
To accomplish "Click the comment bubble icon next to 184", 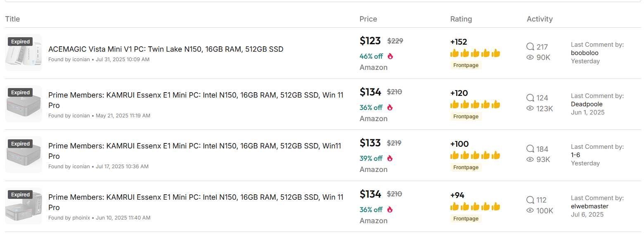I will coord(530,149).
